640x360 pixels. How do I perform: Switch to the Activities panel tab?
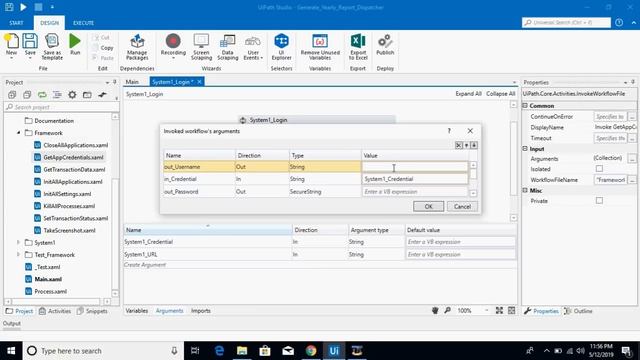tap(55, 311)
